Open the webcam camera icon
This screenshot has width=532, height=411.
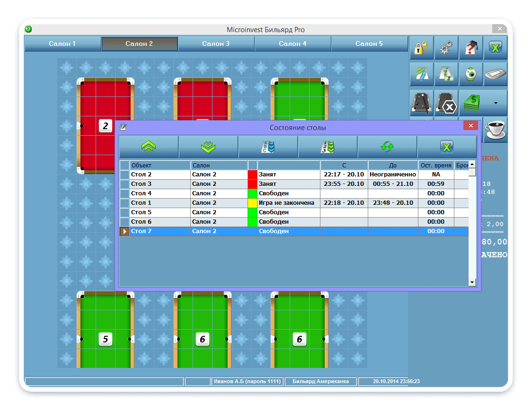tap(471, 75)
